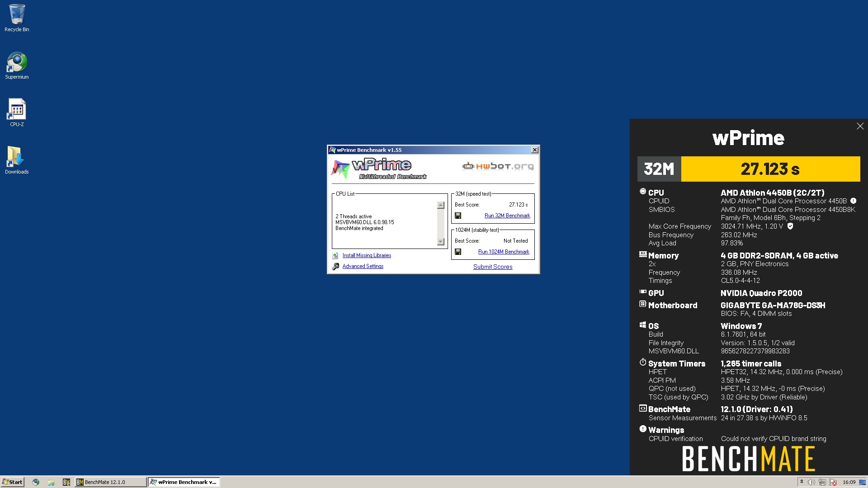Open the CPU-Z desktop shortcut
The height and width of the screenshot is (488, 868).
[17, 113]
